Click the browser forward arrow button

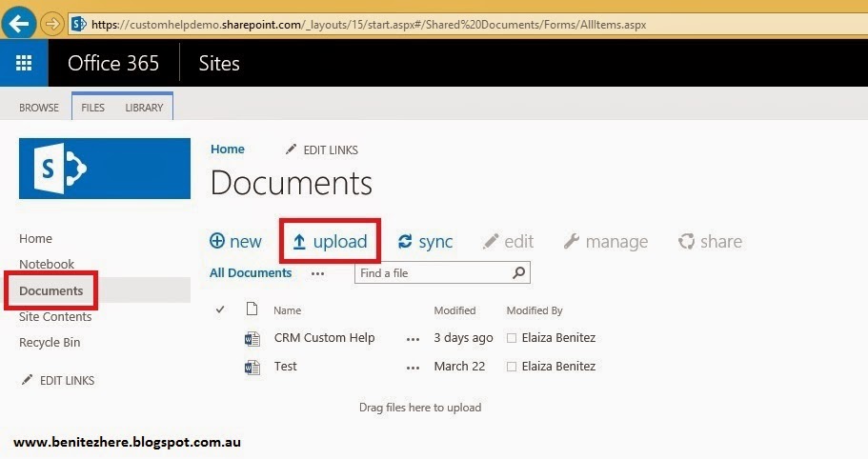click(52, 25)
